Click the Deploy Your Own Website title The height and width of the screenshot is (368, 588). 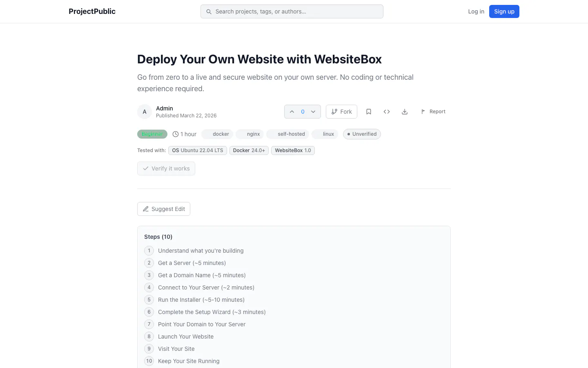(259, 59)
